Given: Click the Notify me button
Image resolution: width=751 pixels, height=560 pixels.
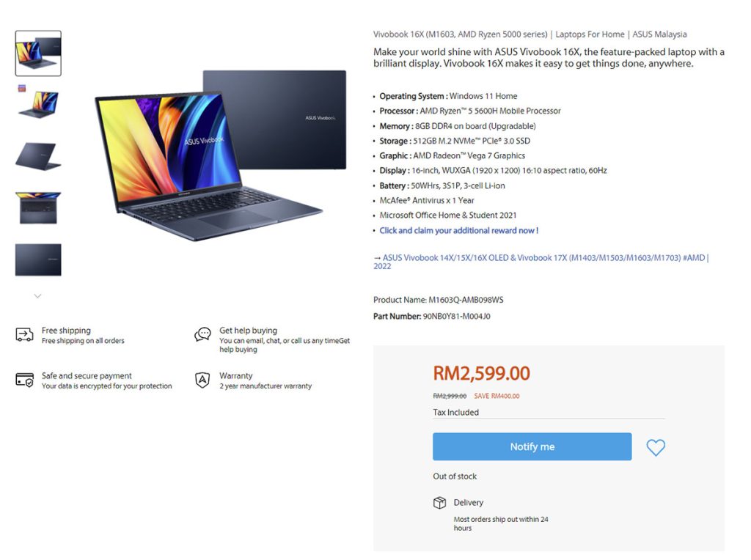Looking at the screenshot, I should (x=532, y=446).
